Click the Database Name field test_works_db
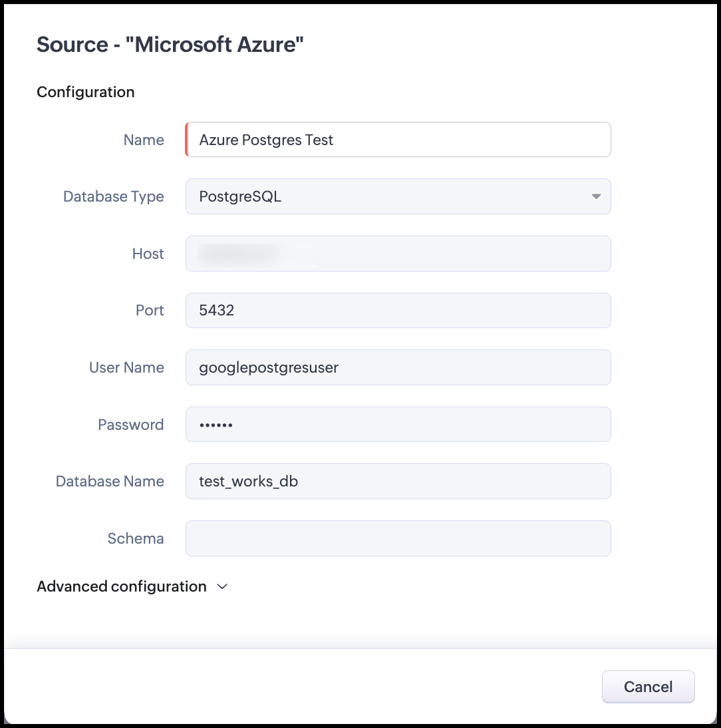 398,481
